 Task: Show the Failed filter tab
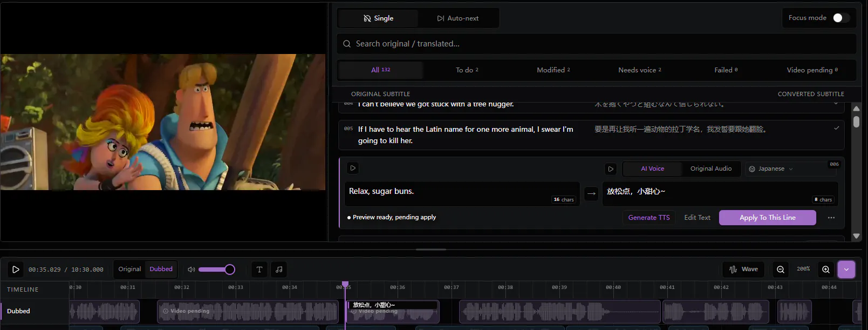726,70
